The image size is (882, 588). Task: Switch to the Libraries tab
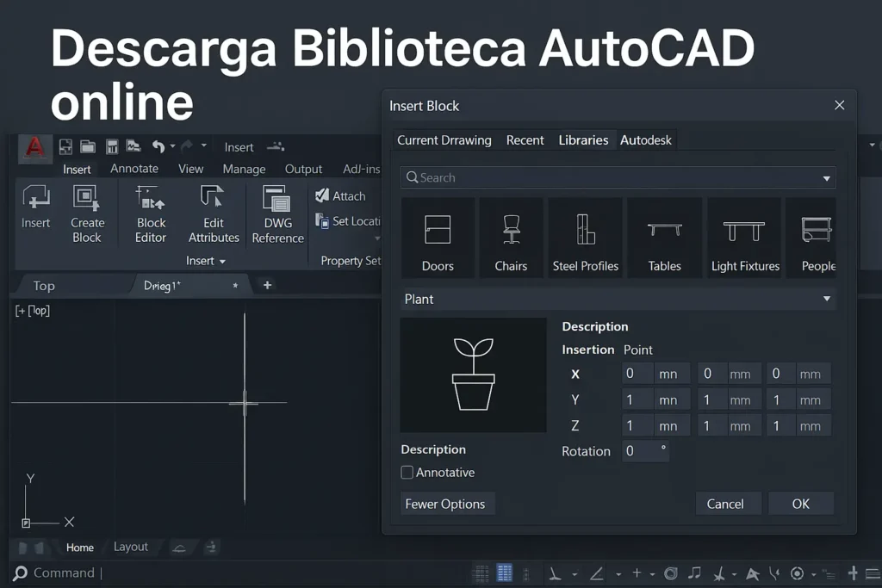point(583,139)
